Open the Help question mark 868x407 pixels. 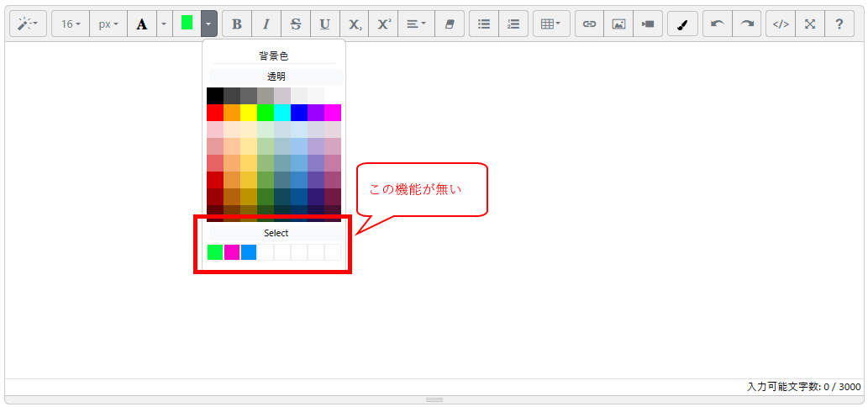coord(839,24)
